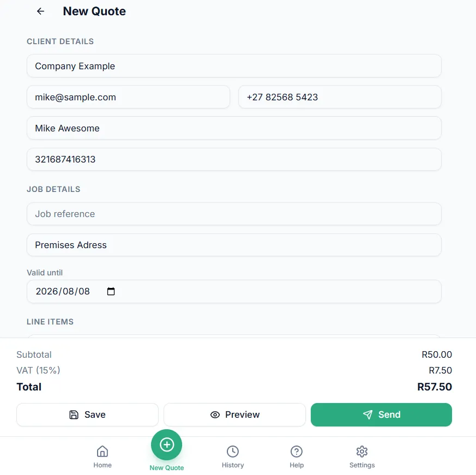Screen dimensions: 476x475
Task: Tap the green plus New Quote icon
Action: click(167, 444)
